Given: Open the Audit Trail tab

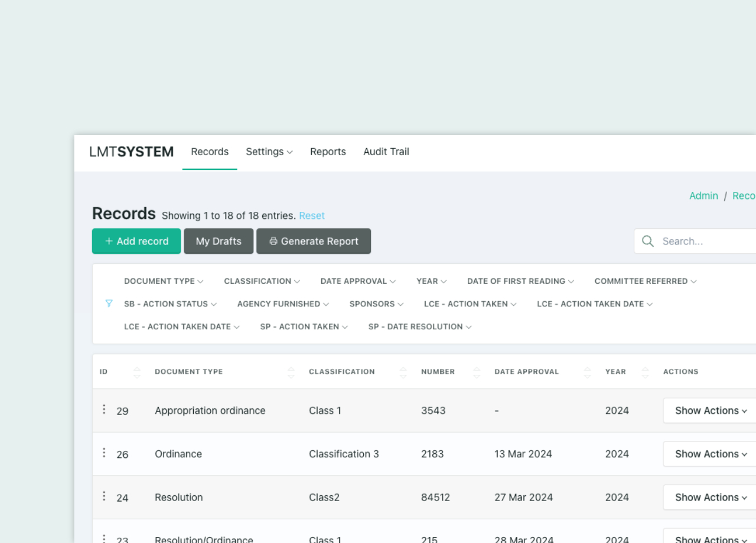Looking at the screenshot, I should (386, 152).
